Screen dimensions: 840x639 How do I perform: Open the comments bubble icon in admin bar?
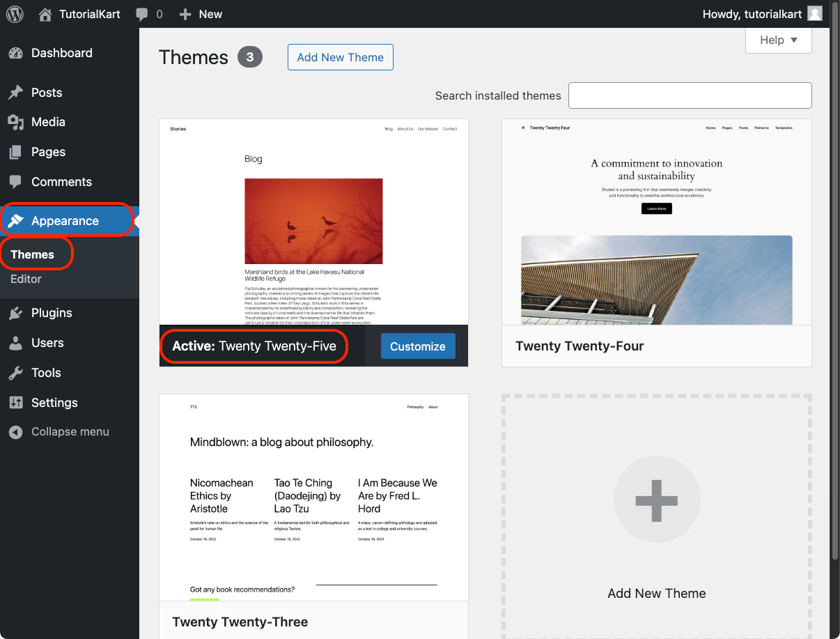(x=142, y=14)
